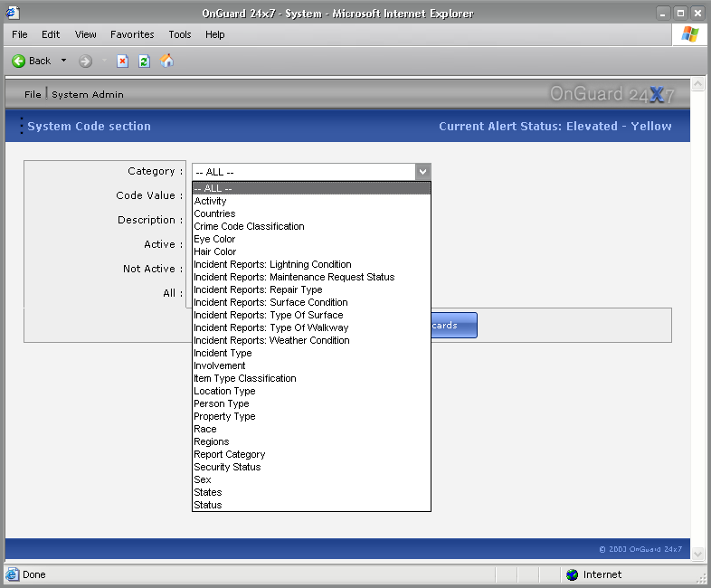This screenshot has width=711, height=588.
Task: Click the partially hidden blue cards button
Action: (x=454, y=326)
